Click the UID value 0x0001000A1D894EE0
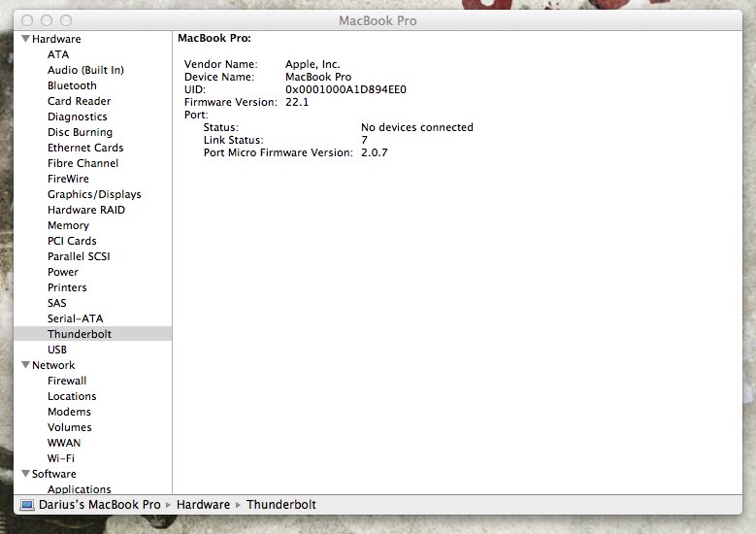Viewport: 756px width, 534px height. (x=345, y=89)
